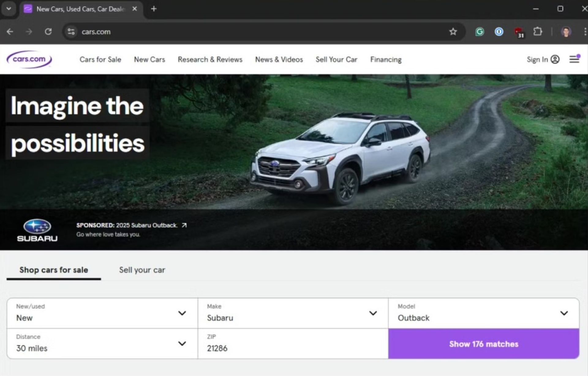The width and height of the screenshot is (588, 376).
Task: Open News & Videos menu
Action: click(279, 59)
